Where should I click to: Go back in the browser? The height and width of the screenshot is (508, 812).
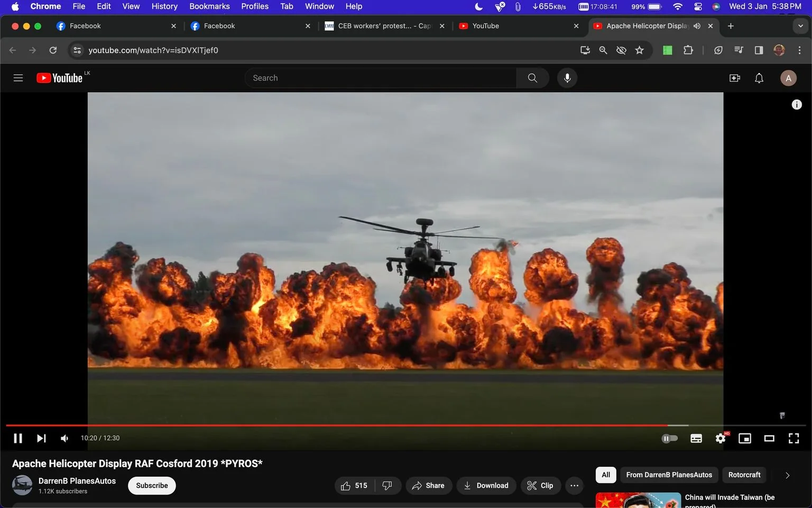tap(13, 50)
